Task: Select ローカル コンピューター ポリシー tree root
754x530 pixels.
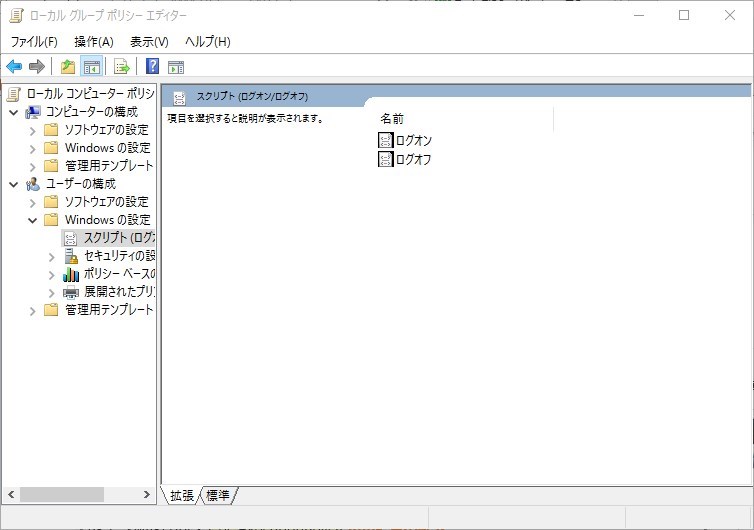Action: pyautogui.click(x=90, y=94)
